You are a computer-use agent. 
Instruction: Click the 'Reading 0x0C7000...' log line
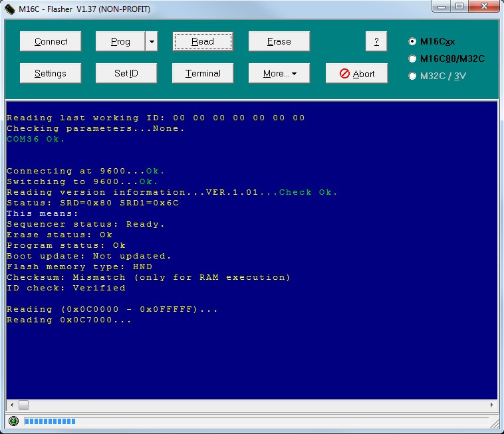click(x=68, y=320)
